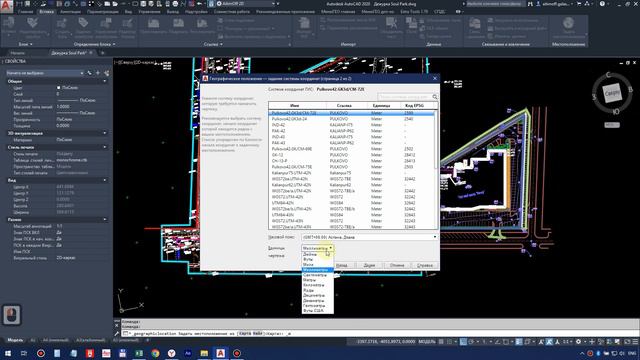640x360 pixels.
Task: Open Adobe After Effects from taskbar
Action: coord(188,353)
